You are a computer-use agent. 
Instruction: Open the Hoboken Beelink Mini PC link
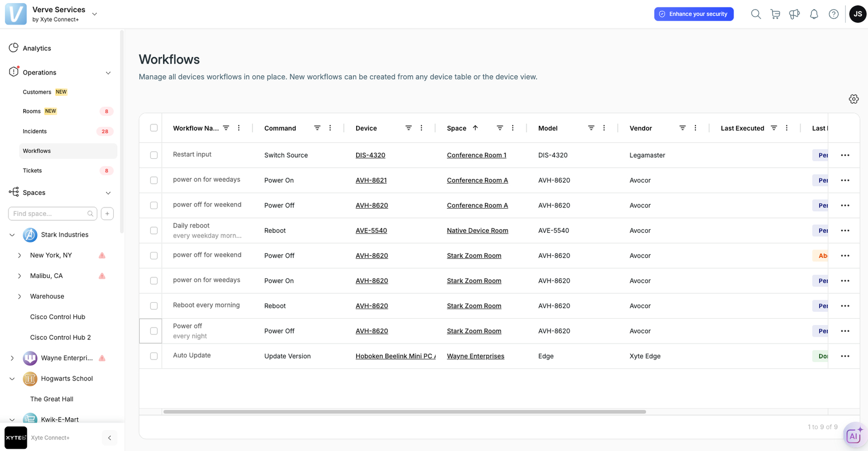pos(395,356)
